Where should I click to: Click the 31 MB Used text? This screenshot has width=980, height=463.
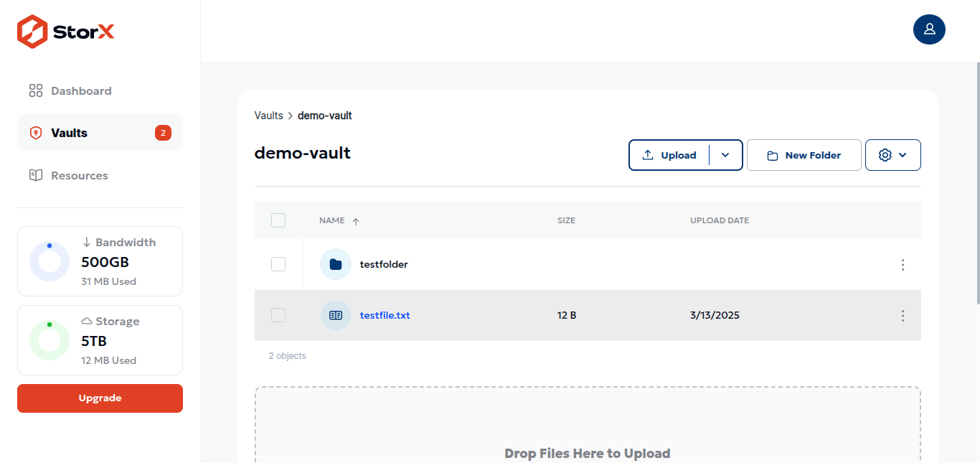[x=108, y=281]
